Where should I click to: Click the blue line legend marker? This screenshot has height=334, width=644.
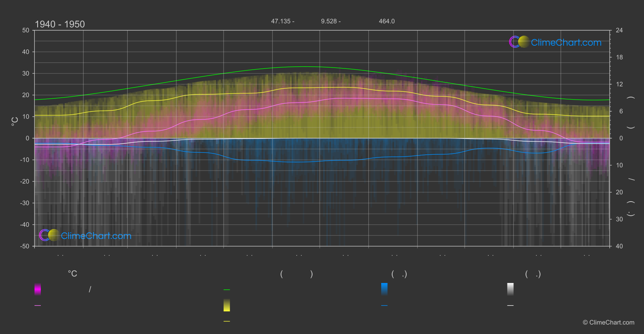pos(384,306)
